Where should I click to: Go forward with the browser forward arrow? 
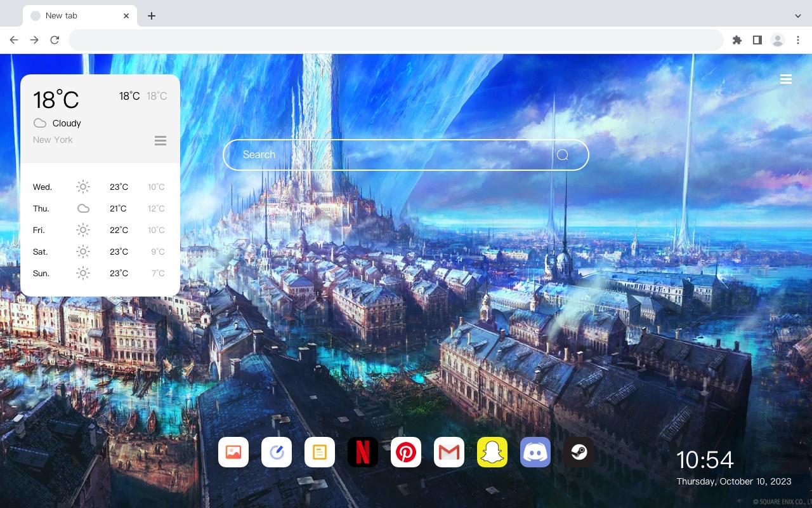tap(34, 40)
